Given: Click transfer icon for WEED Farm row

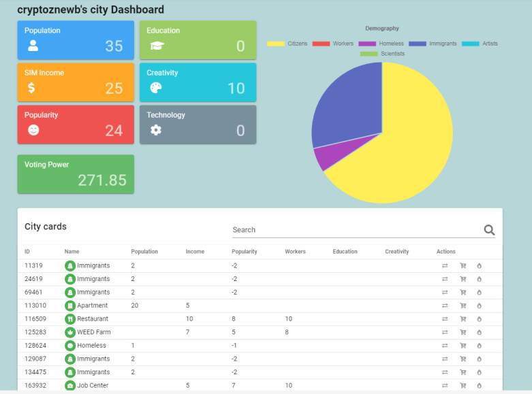Looking at the screenshot, I should click(445, 332).
